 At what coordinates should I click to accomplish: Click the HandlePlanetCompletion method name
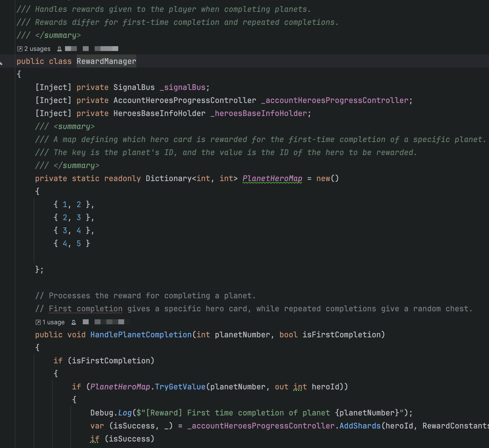tap(141, 335)
